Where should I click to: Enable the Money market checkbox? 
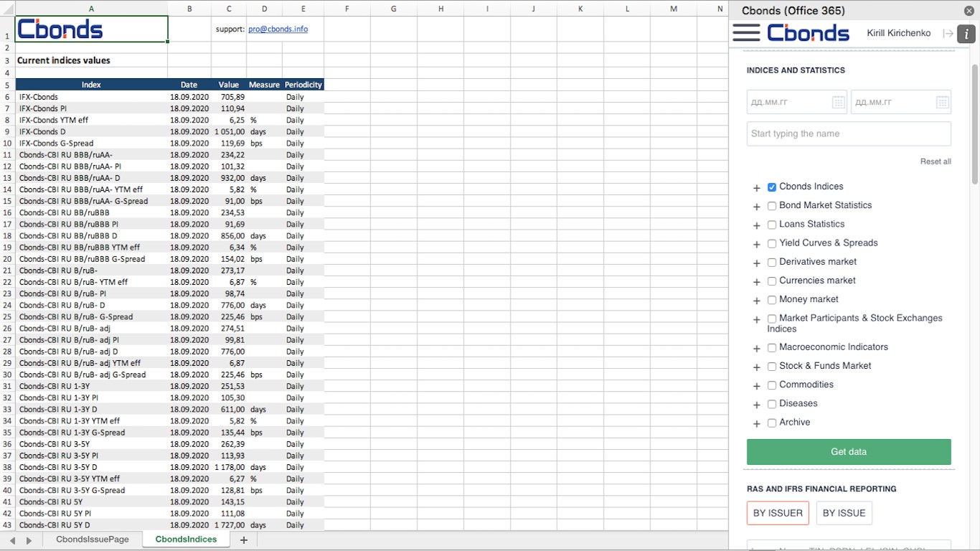click(x=772, y=300)
